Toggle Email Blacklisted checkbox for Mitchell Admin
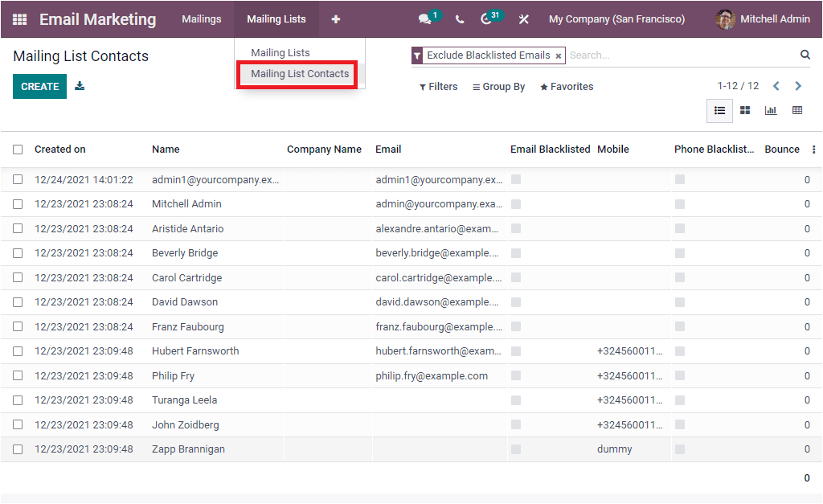 click(x=515, y=203)
